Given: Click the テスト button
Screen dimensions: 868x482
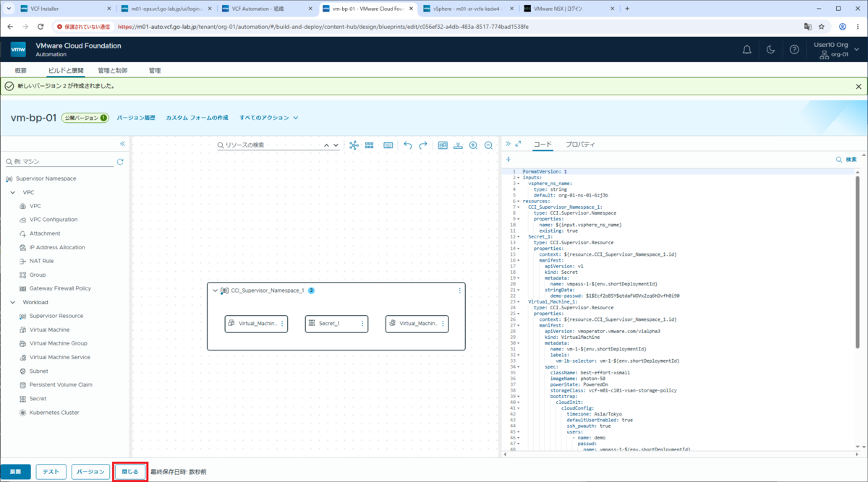Looking at the screenshot, I should [x=51, y=472].
